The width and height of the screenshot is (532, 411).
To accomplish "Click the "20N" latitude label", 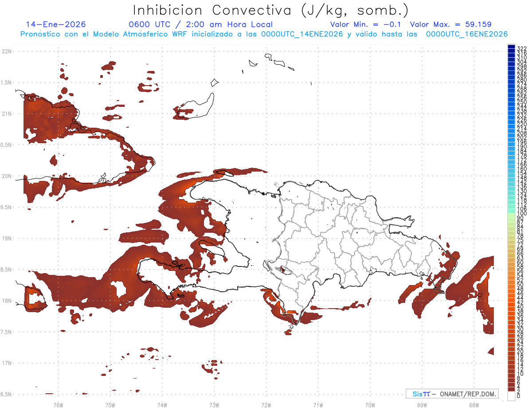I will [7, 176].
